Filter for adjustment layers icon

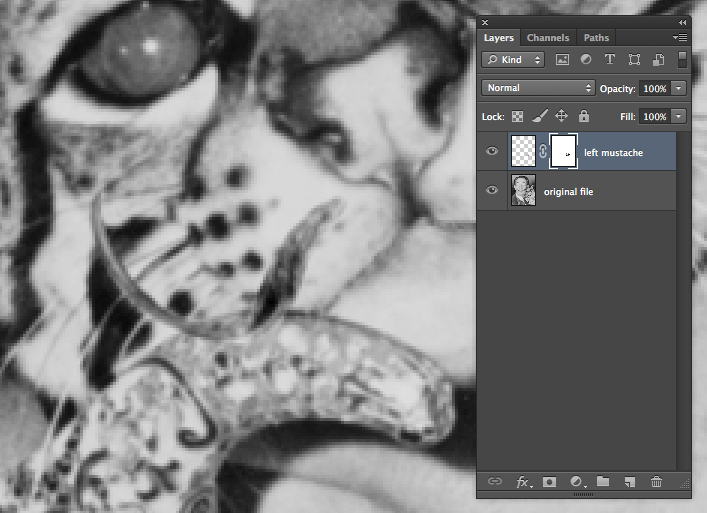(586, 60)
